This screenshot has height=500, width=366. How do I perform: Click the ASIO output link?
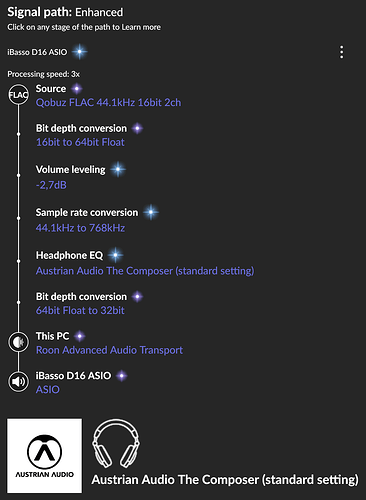point(48,390)
